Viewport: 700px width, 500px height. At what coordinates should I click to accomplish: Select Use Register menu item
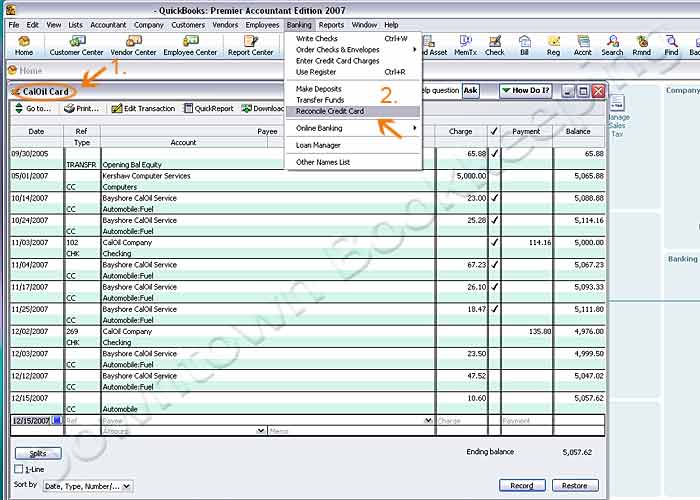click(353, 72)
